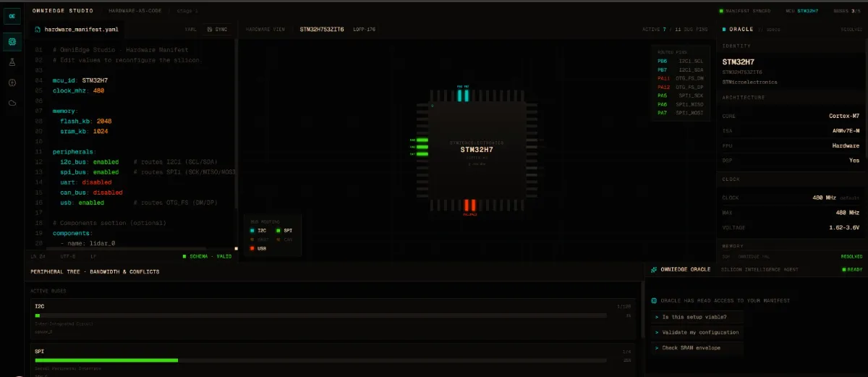The width and height of the screenshot is (868, 377).
Task: Click the globe icon beside Oracle access notice
Action: click(x=654, y=300)
